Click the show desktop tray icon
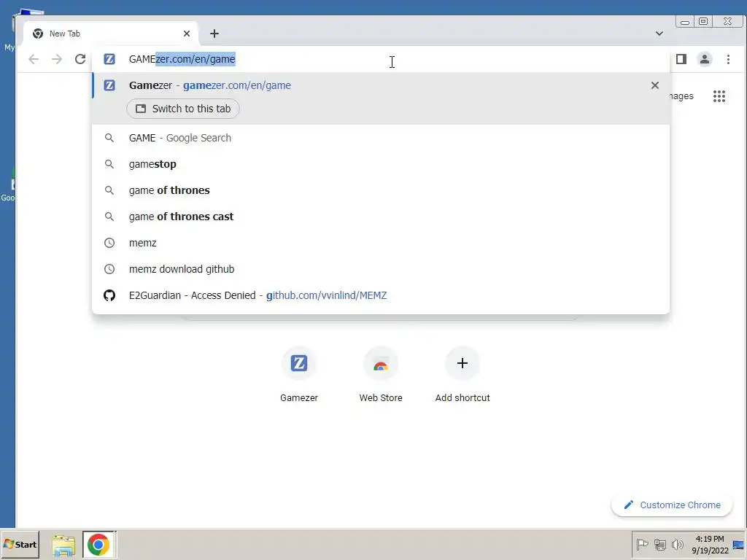The height and width of the screenshot is (560, 747). (x=740, y=544)
